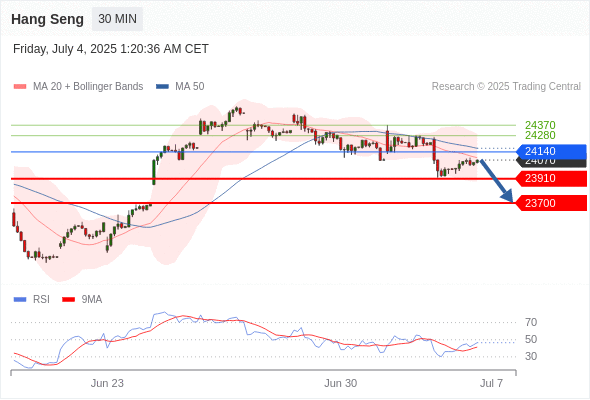This screenshot has width=590, height=400.
Task: Click the blue MA 50 legend swatch
Action: point(162,87)
